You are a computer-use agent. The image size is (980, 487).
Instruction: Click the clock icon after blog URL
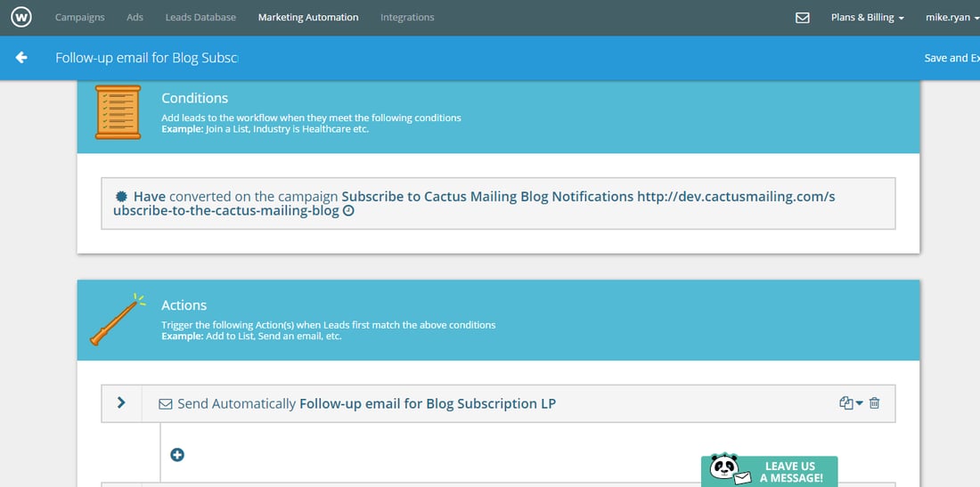[x=348, y=211]
